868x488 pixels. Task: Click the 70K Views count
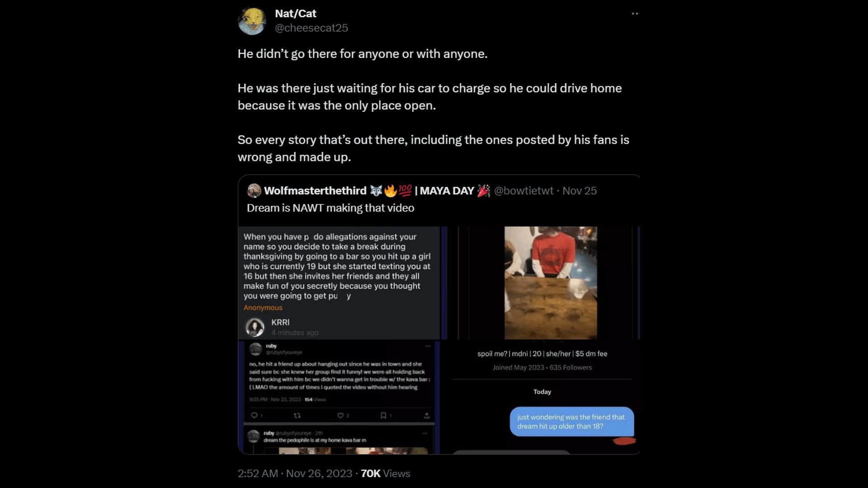(x=385, y=474)
